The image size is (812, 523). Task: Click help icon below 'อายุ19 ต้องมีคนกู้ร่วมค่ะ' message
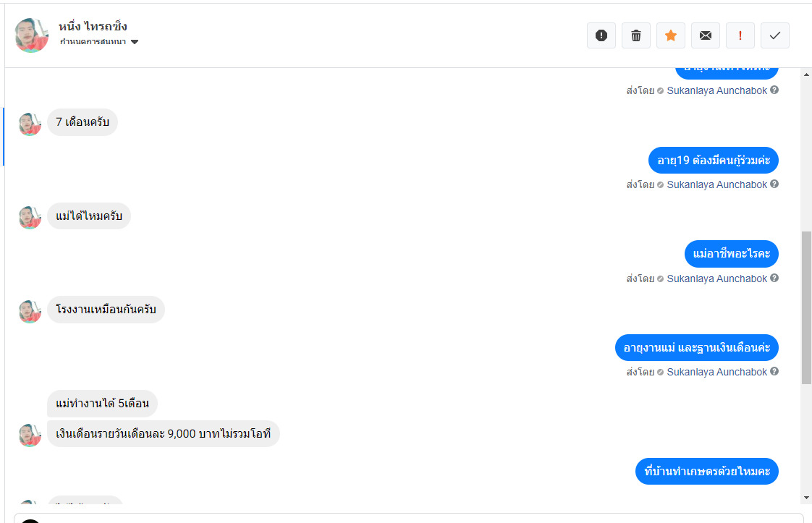point(774,184)
